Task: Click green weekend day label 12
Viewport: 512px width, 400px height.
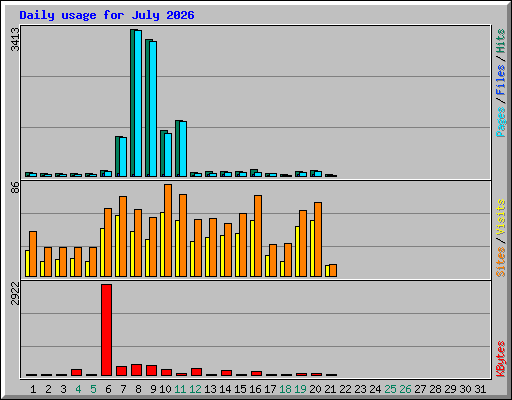Action: click(195, 389)
